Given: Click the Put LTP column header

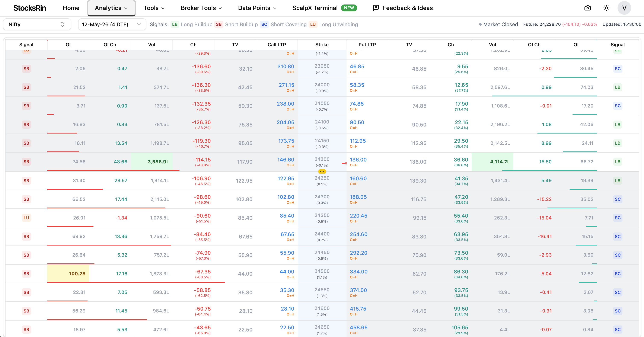Looking at the screenshot, I should coord(367,44).
